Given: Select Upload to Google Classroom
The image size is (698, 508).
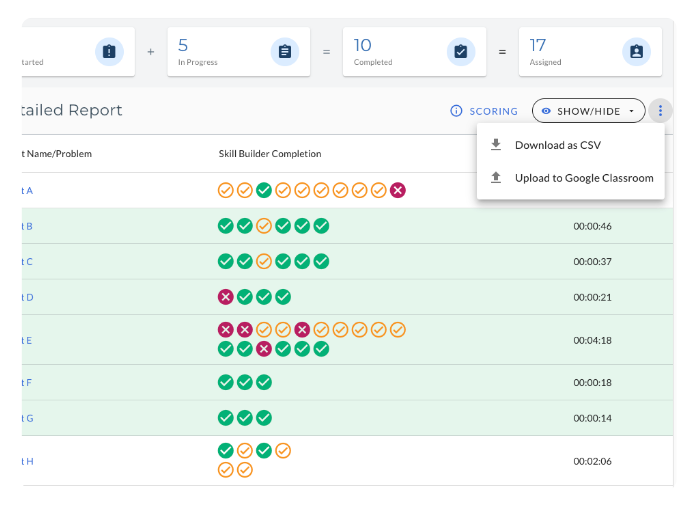Looking at the screenshot, I should pos(571,178).
